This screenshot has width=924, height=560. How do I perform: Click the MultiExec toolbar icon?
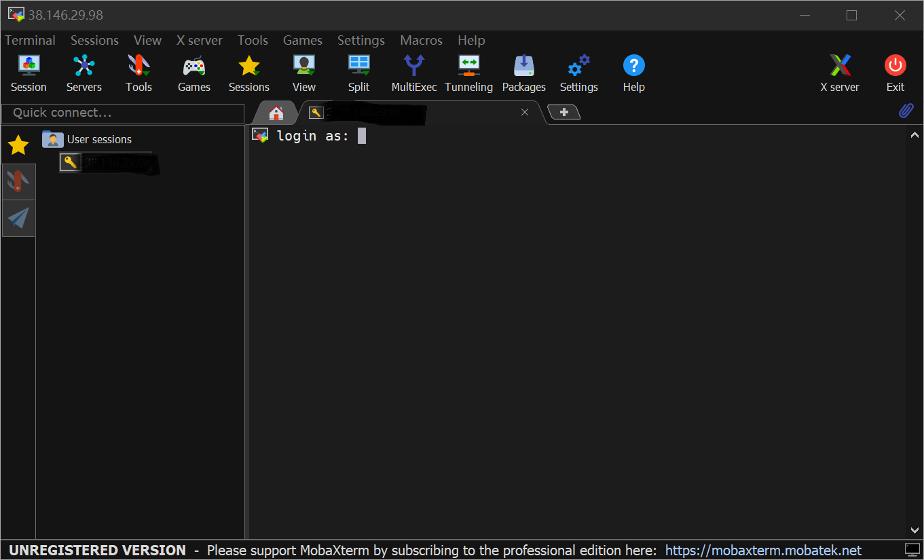tap(413, 73)
